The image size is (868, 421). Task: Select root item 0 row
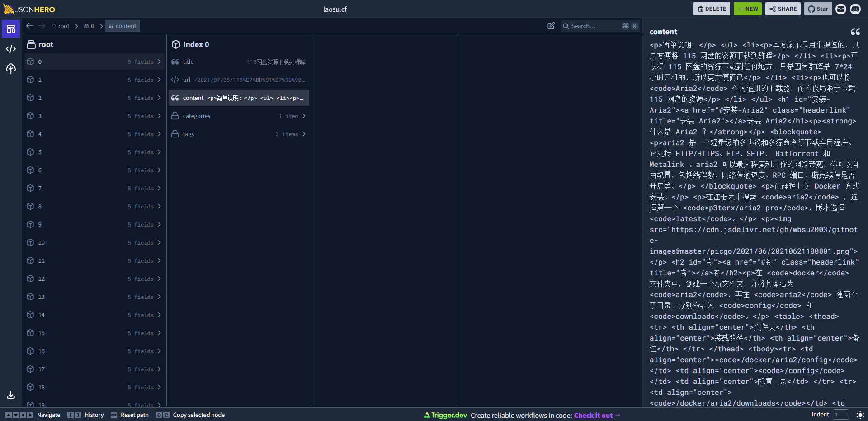pos(94,61)
